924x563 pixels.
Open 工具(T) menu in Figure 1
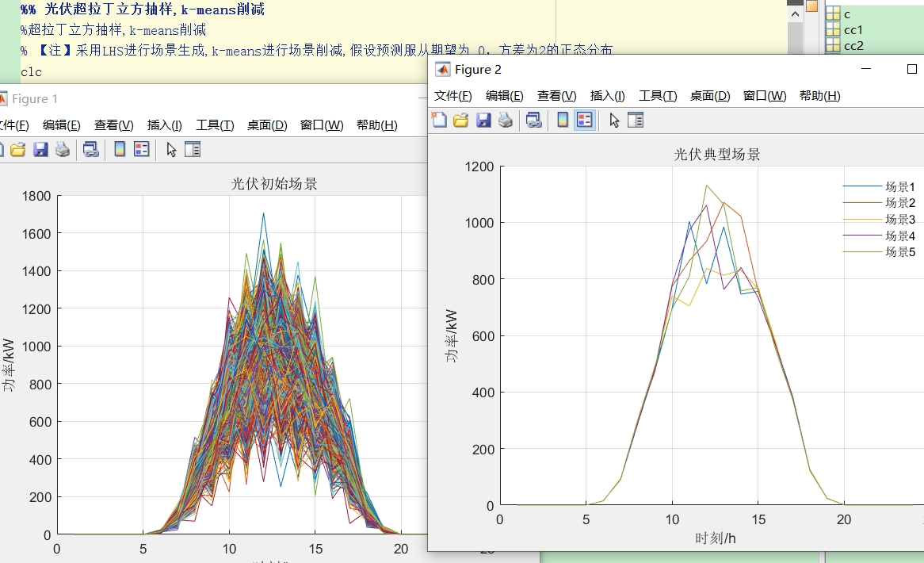[x=215, y=125]
